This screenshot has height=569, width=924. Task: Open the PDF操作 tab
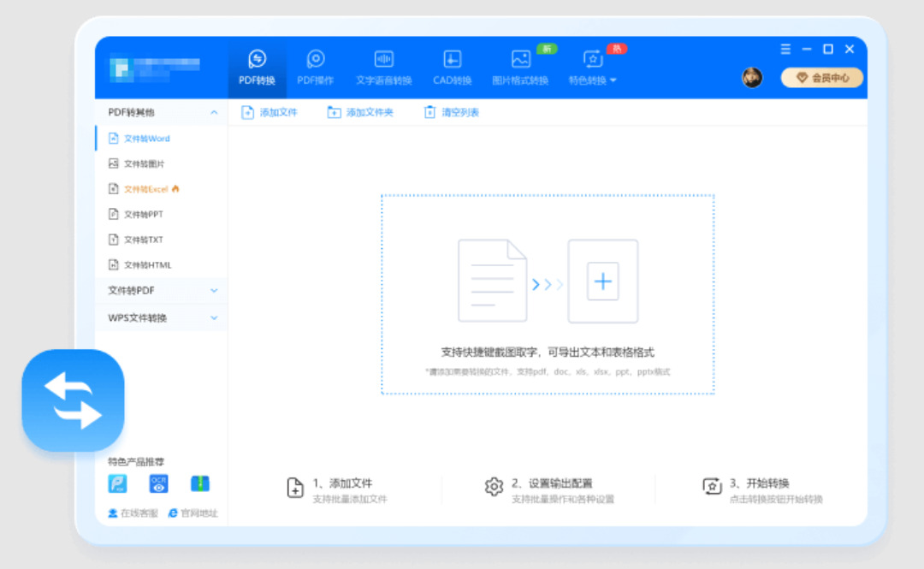pos(315,68)
